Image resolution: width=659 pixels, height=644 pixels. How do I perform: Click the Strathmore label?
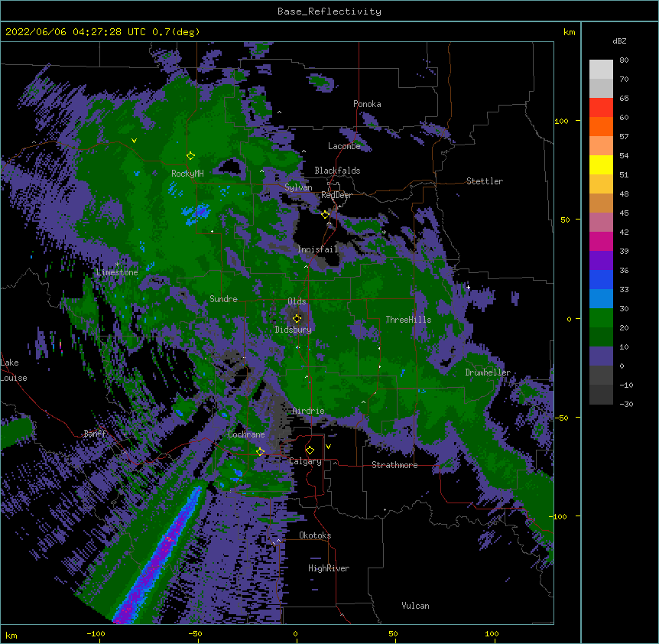(x=394, y=465)
